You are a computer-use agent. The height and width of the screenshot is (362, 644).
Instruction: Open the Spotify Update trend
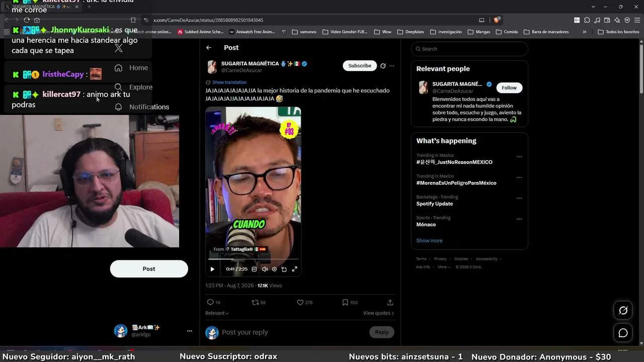coord(435,204)
